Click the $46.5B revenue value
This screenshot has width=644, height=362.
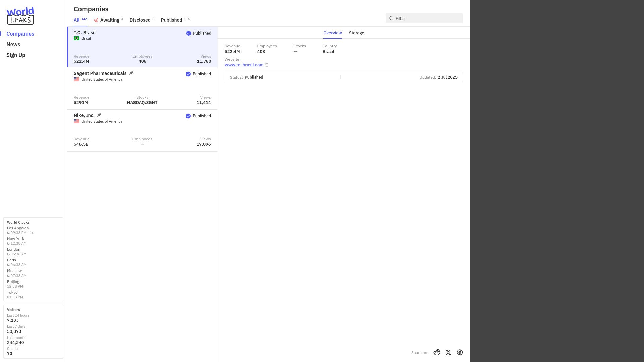point(81,144)
